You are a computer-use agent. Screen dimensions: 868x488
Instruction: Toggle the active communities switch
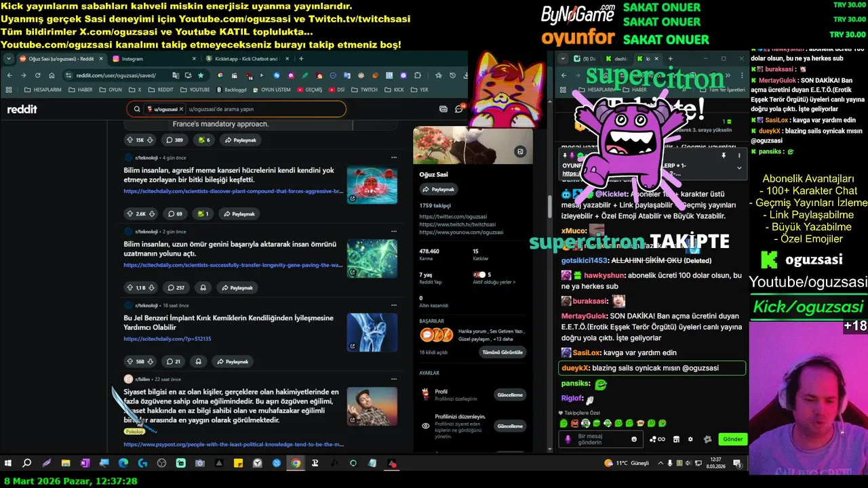point(479,274)
